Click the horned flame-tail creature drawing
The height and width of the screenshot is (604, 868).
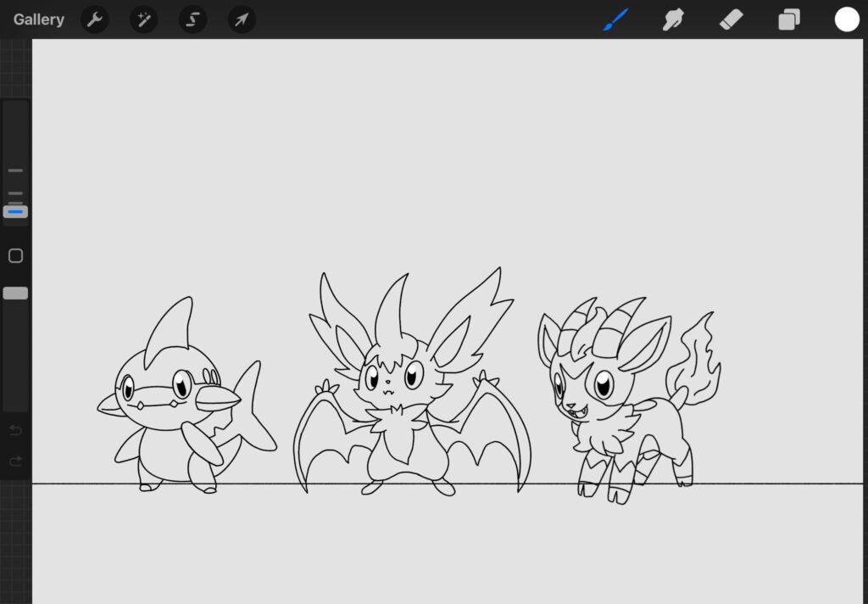(x=629, y=400)
